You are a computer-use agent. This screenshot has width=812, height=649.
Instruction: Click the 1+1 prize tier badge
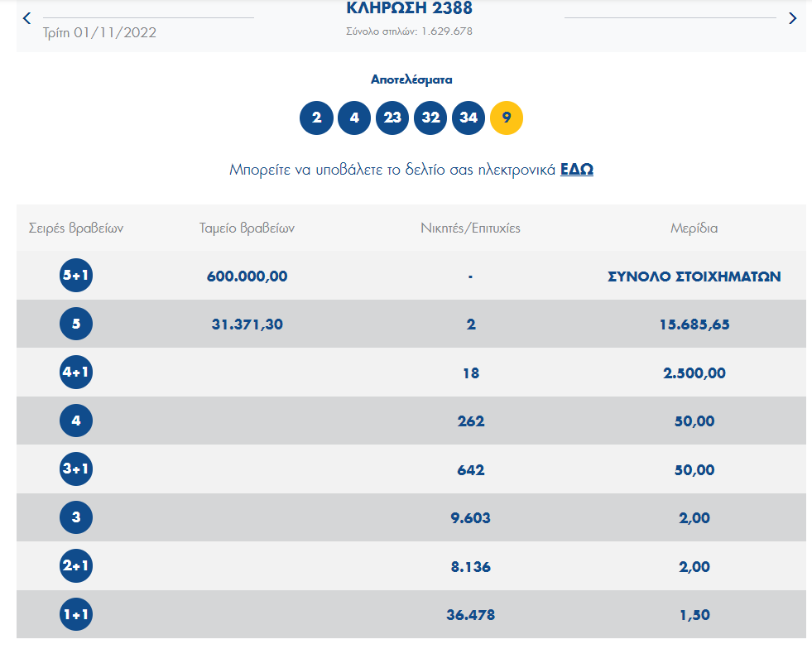point(76,614)
